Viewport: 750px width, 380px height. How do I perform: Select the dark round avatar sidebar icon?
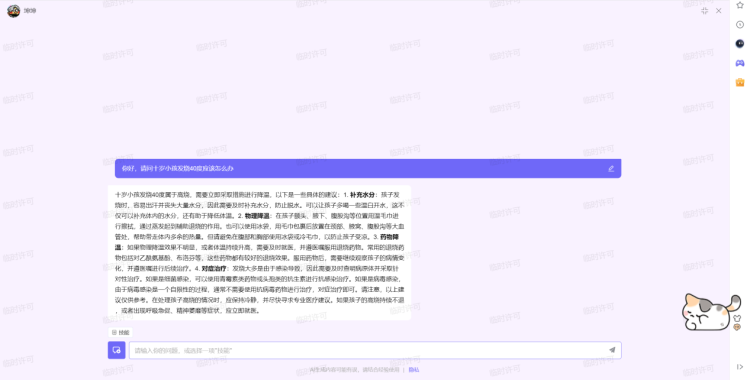tap(740, 44)
